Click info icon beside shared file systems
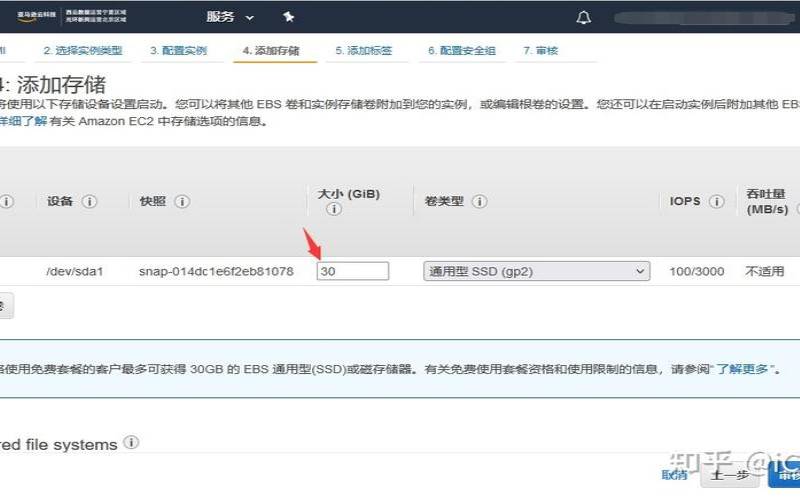Viewport: 800px width, 500px height. (x=131, y=442)
